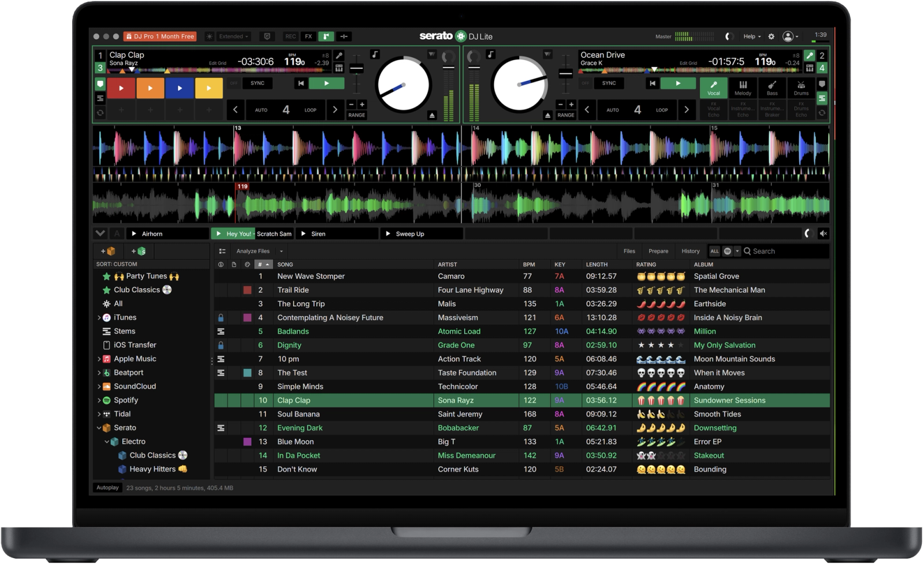The width and height of the screenshot is (924, 565).
Task: Click the left deck pitch fader
Action: [x=356, y=69]
